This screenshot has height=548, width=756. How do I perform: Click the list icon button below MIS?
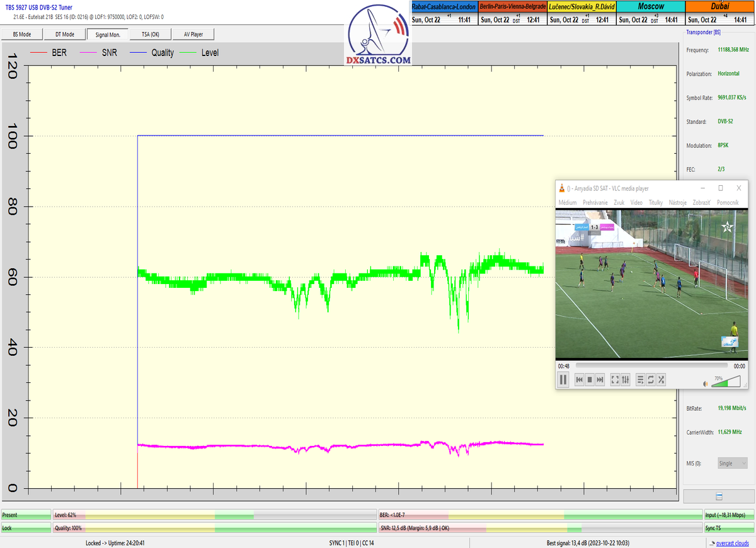[x=719, y=496]
